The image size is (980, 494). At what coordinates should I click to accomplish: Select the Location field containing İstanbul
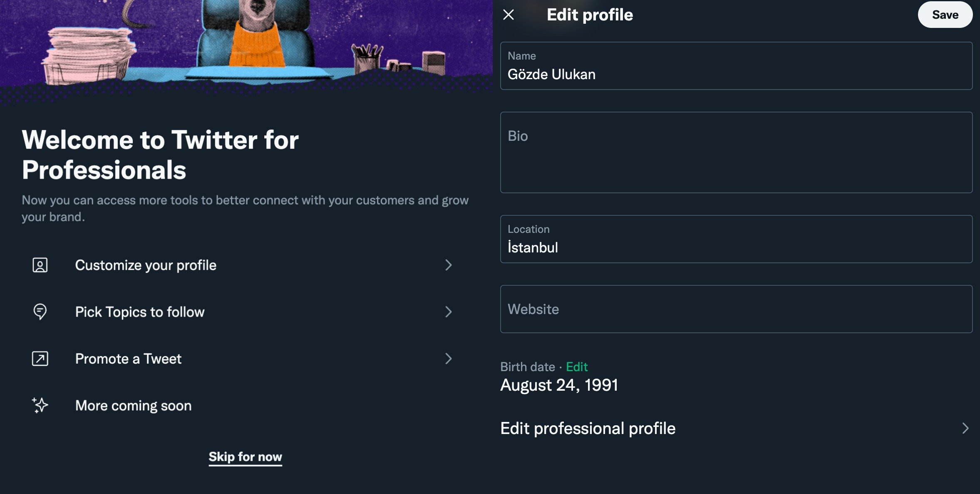[x=736, y=247]
